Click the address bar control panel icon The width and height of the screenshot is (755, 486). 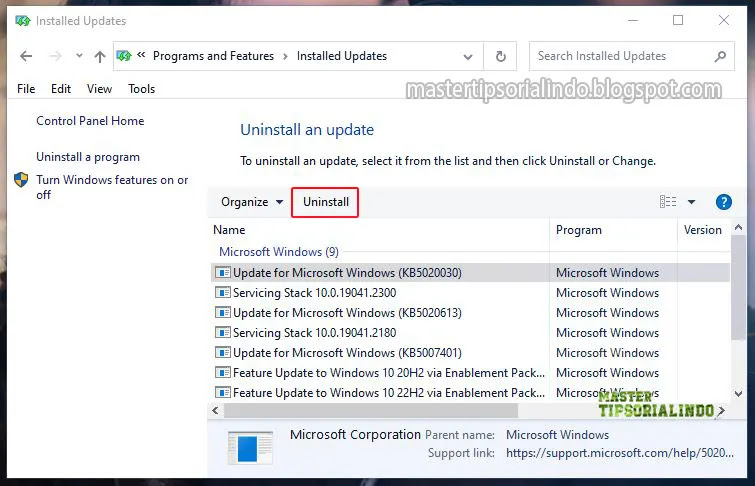tap(124, 56)
